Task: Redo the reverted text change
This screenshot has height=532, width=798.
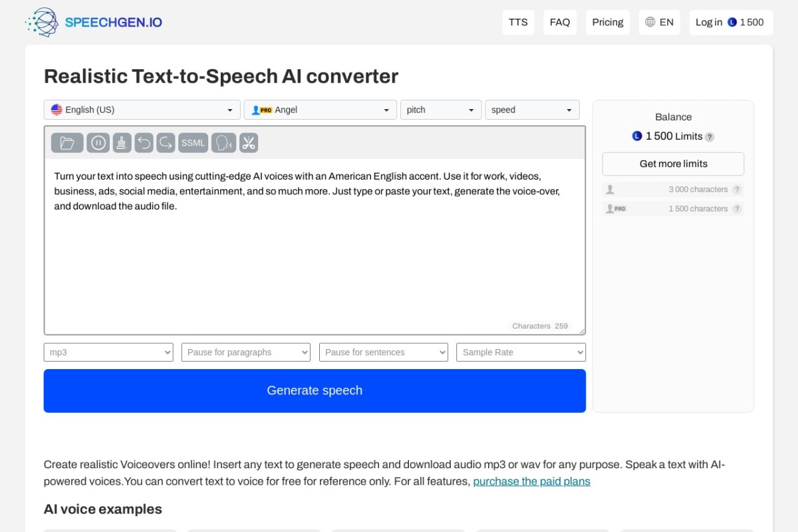Action: [x=166, y=142]
